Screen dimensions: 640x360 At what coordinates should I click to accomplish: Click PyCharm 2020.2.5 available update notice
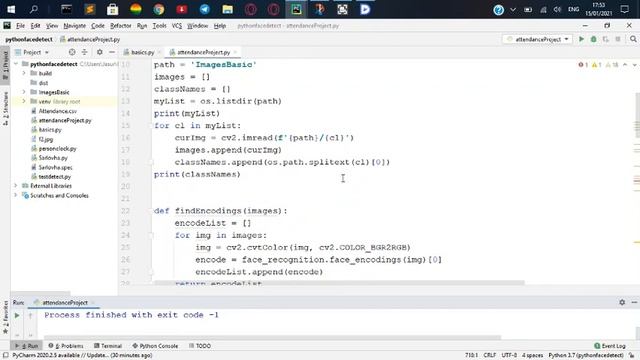point(82,356)
